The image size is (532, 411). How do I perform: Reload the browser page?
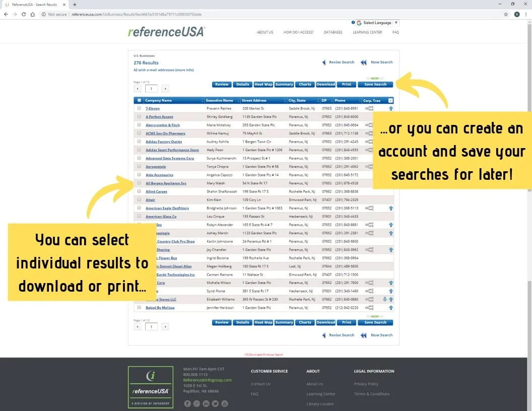(23, 14)
